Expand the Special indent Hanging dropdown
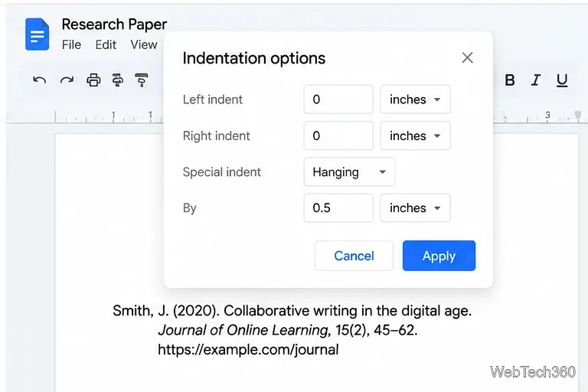Screen dimensions: 588x392 349,171
